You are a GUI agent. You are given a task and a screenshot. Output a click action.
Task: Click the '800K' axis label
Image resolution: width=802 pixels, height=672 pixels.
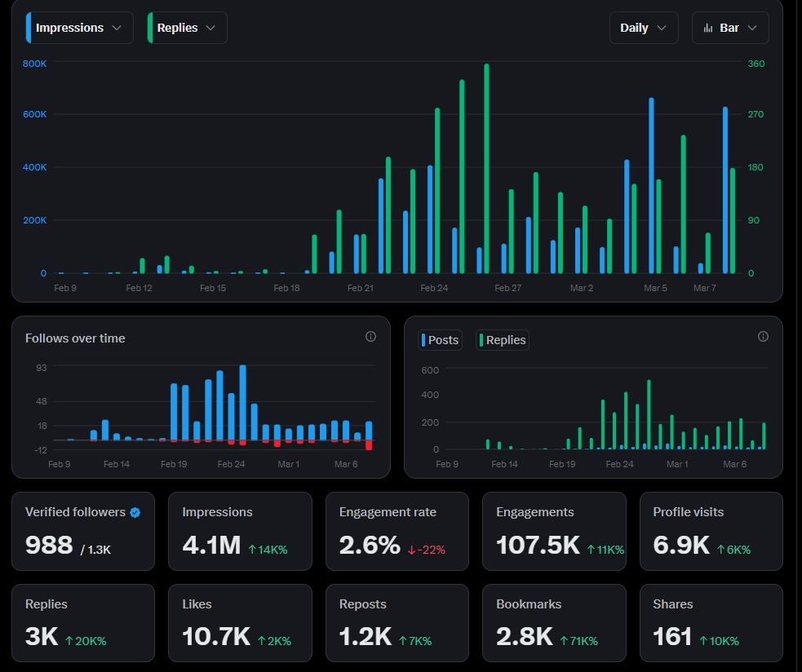point(35,64)
